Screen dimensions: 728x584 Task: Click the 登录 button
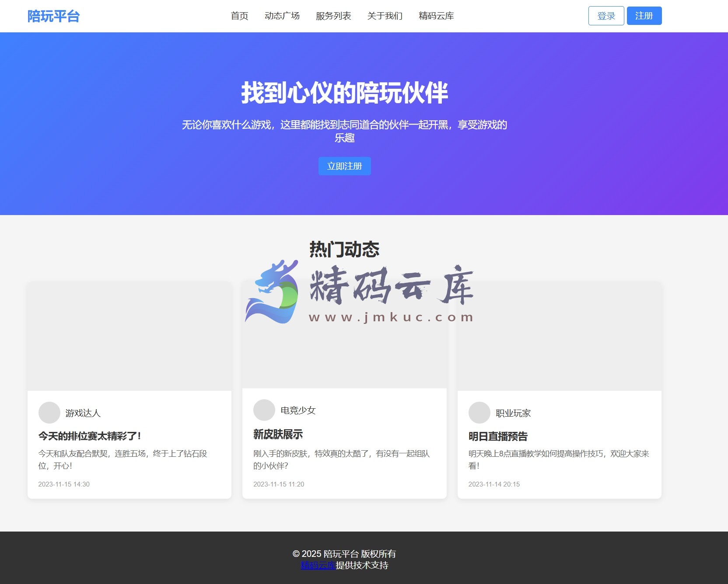[x=606, y=16]
